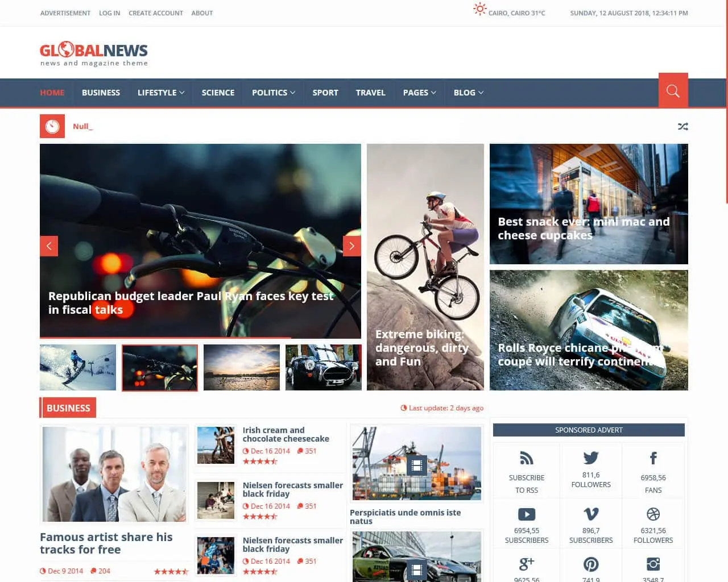Select the sunset beach slider thumbnail
728x582 pixels.
coord(242,367)
